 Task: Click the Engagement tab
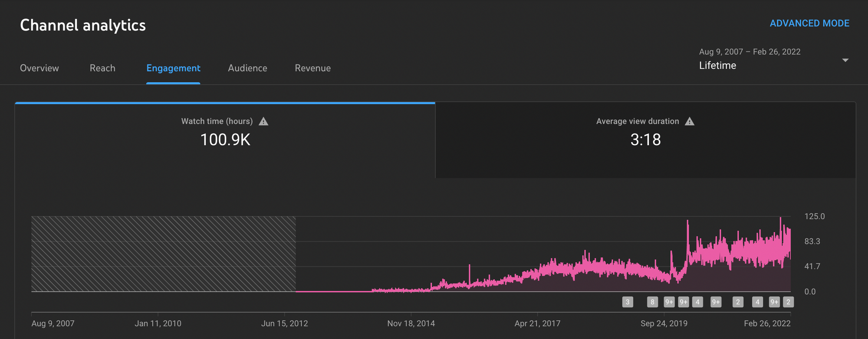(x=173, y=68)
